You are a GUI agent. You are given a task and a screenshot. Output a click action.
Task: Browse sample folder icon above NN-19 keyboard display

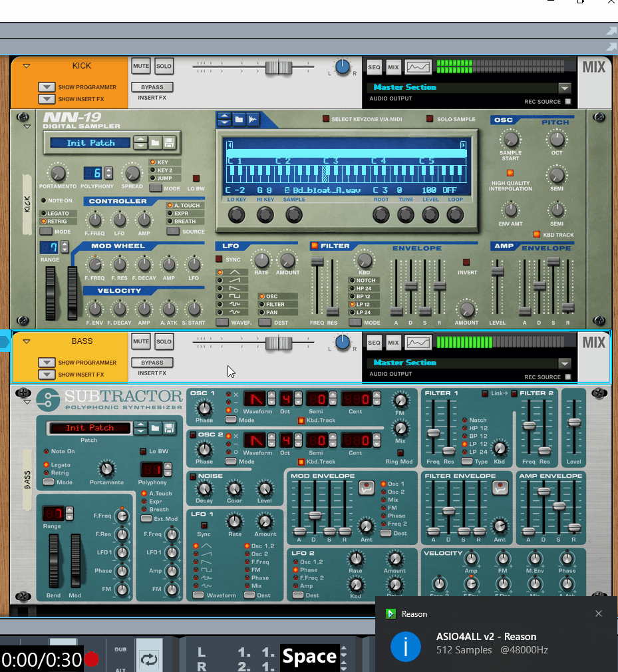239,119
